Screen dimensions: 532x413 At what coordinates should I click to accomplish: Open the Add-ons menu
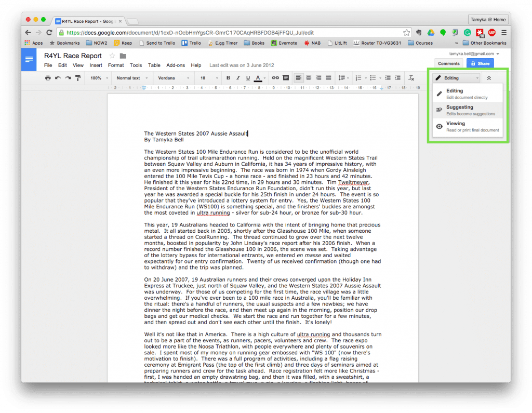point(176,65)
